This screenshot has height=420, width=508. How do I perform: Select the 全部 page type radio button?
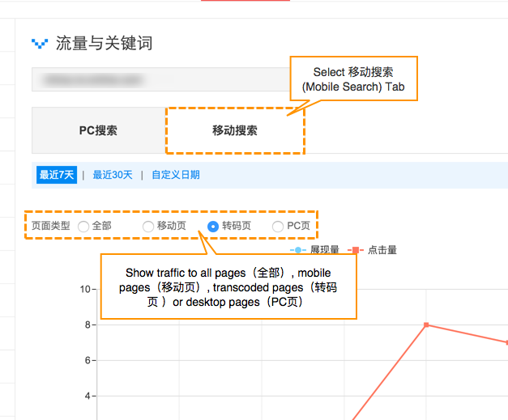click(x=83, y=227)
